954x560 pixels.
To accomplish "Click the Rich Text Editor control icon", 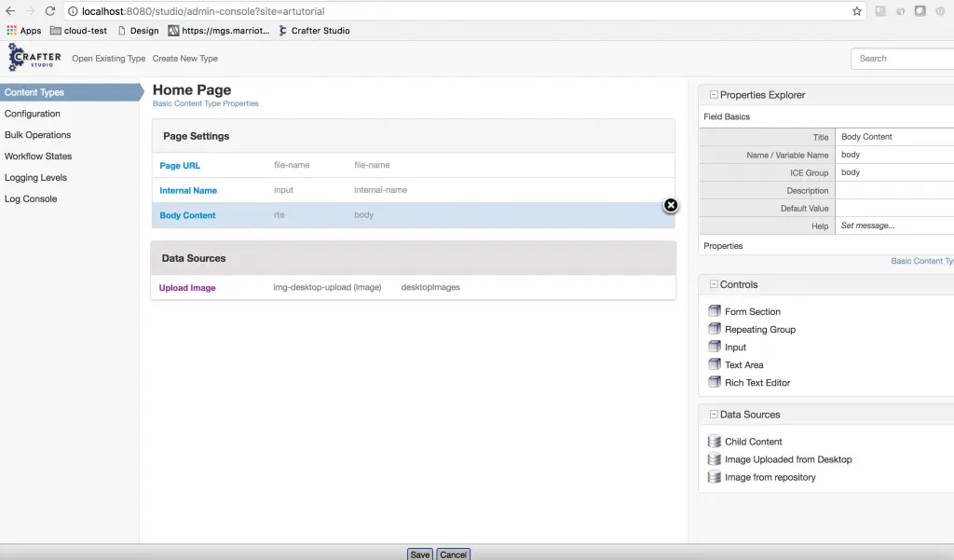I will pyautogui.click(x=715, y=382).
